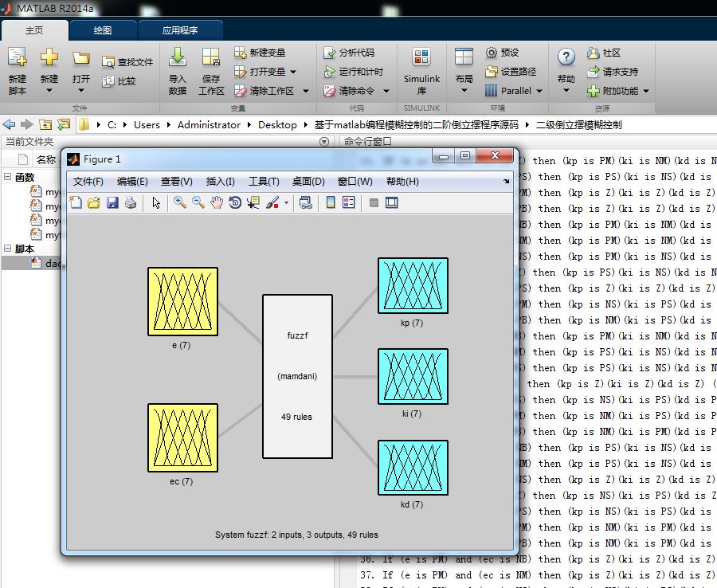Open Tools 工具(T) menu in Figure 1
This screenshot has width=717, height=588.
(264, 182)
